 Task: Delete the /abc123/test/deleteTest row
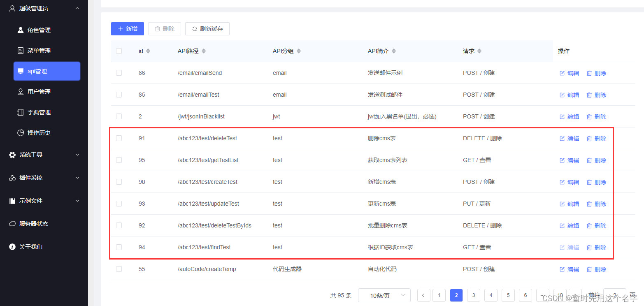pyautogui.click(x=596, y=139)
